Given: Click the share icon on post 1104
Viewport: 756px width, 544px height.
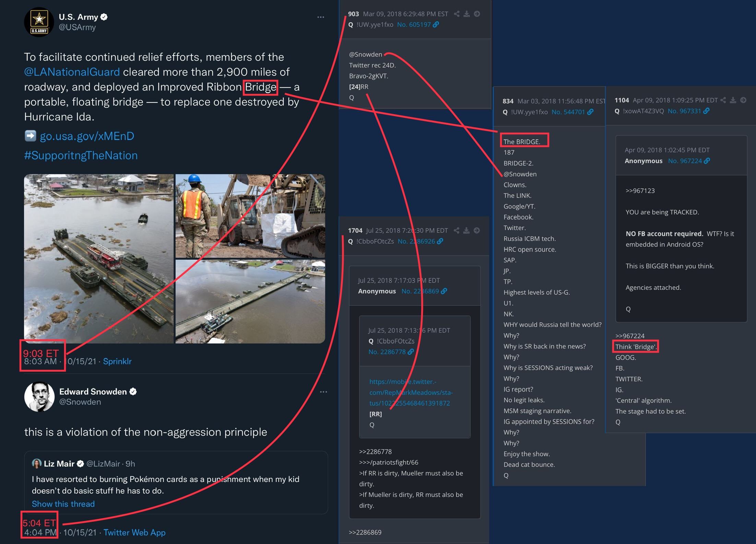Looking at the screenshot, I should [x=723, y=100].
